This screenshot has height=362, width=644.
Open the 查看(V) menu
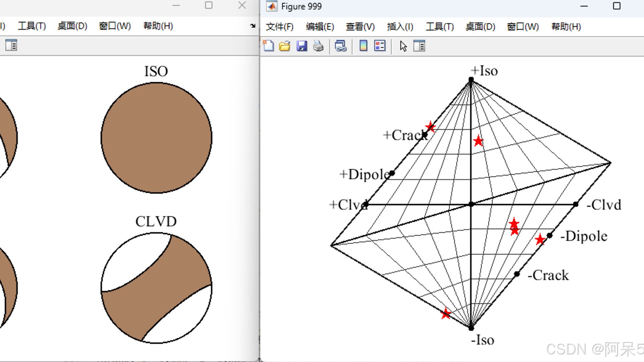coord(360,26)
